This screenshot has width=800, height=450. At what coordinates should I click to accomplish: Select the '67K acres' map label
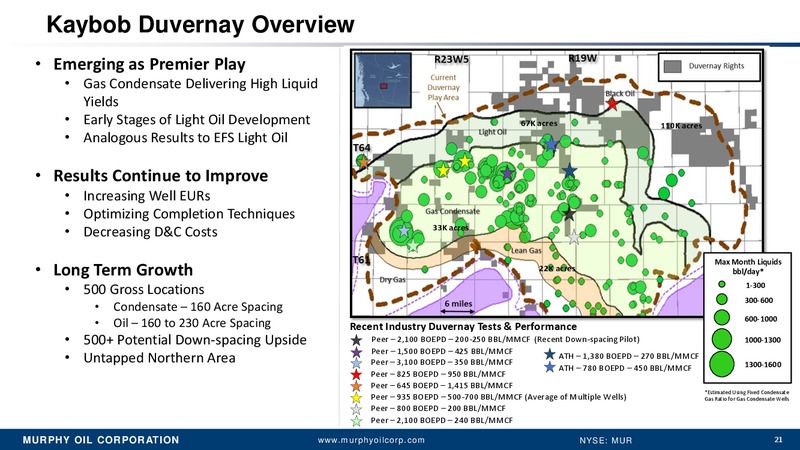[539, 123]
